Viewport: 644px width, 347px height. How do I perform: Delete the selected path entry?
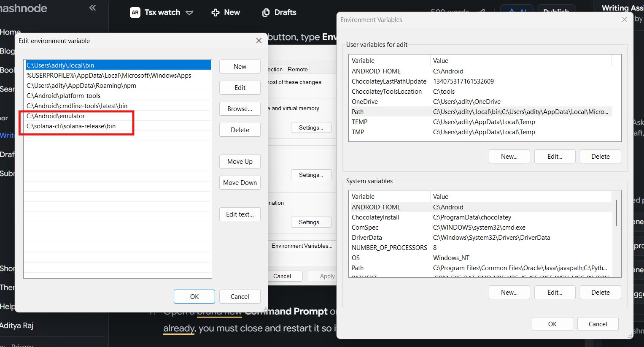coord(240,130)
